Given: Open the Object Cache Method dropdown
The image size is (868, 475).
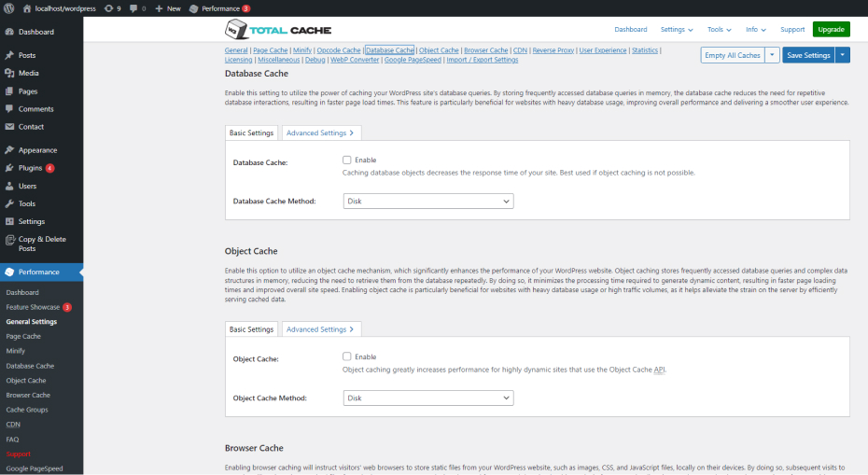Looking at the screenshot, I should coord(427,398).
